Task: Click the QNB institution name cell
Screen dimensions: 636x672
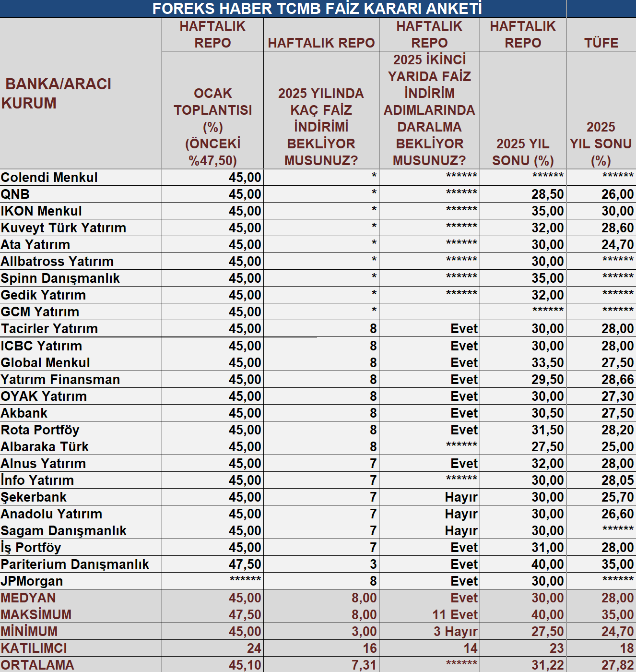Action: (15, 194)
